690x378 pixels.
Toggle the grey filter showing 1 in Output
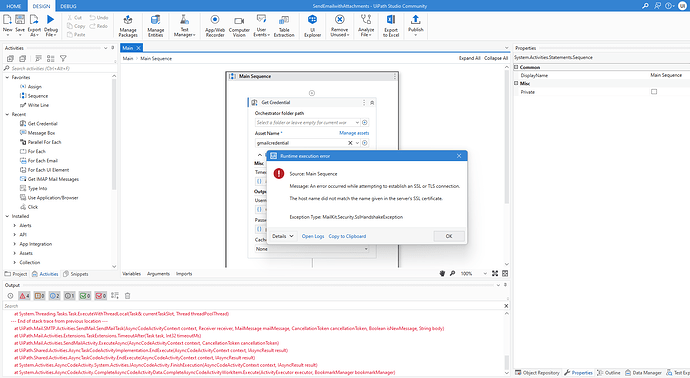coord(70,296)
